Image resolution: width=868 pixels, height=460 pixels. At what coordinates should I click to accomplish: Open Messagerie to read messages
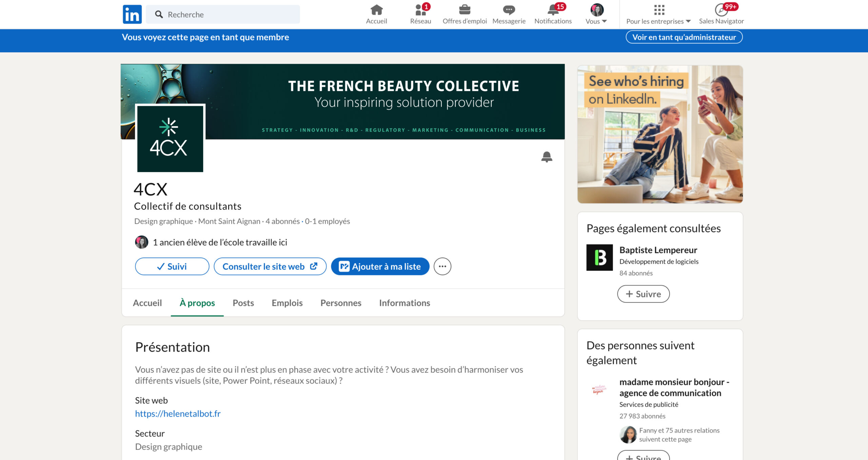(x=509, y=14)
